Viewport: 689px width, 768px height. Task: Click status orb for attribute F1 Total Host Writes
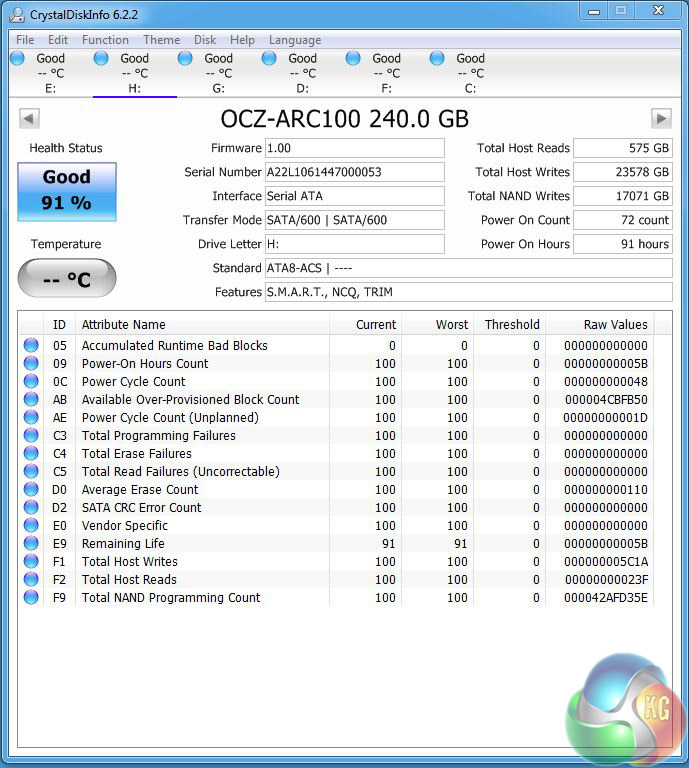pyautogui.click(x=31, y=561)
